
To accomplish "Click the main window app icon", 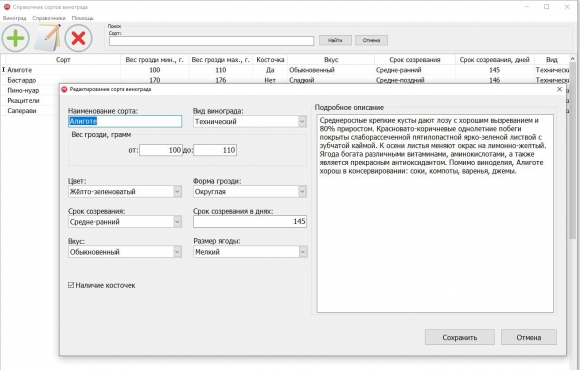I will coord(6,7).
